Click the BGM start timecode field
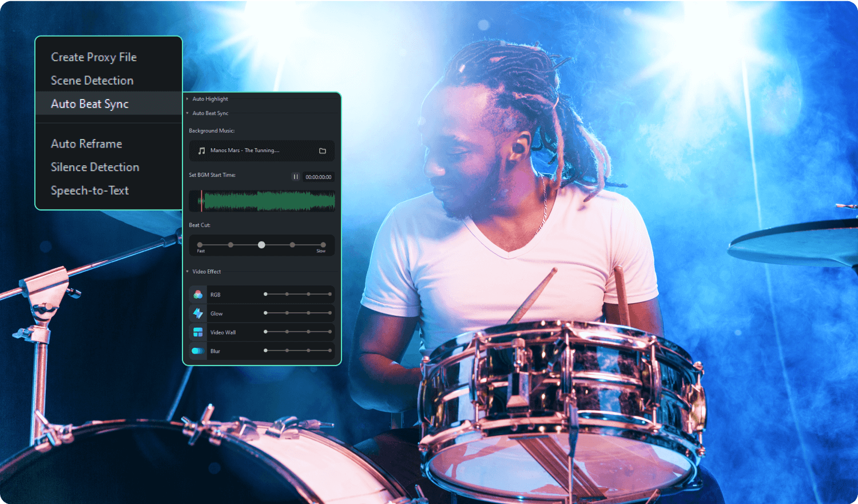The image size is (858, 504). (318, 177)
